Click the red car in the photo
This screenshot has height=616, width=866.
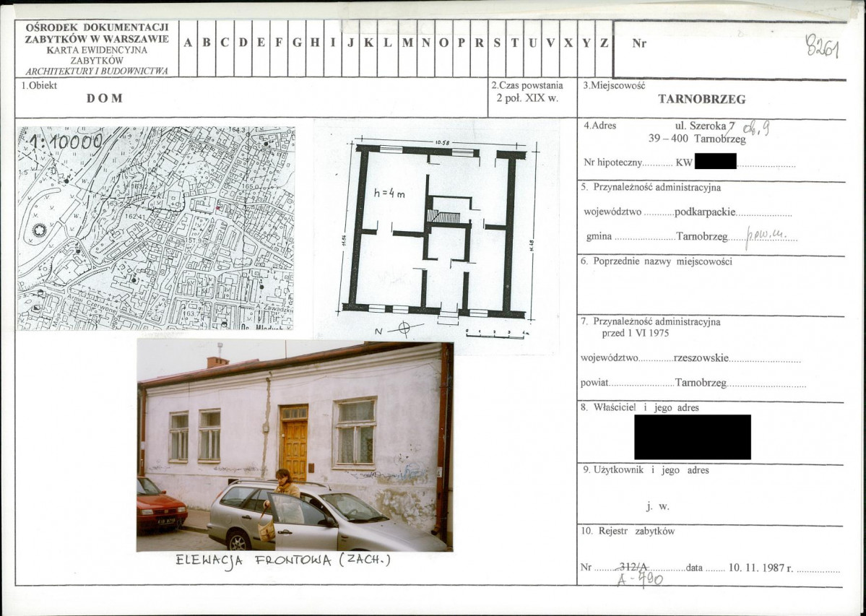point(160,506)
